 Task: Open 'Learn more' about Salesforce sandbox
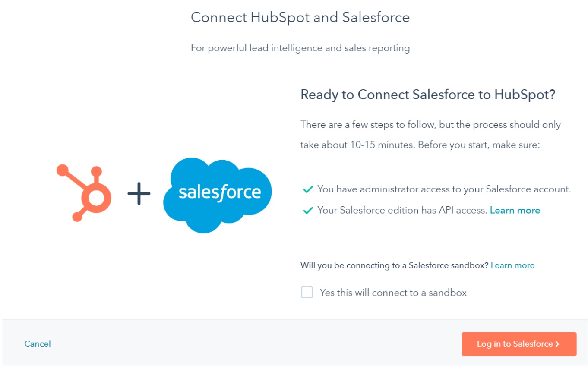click(x=512, y=265)
